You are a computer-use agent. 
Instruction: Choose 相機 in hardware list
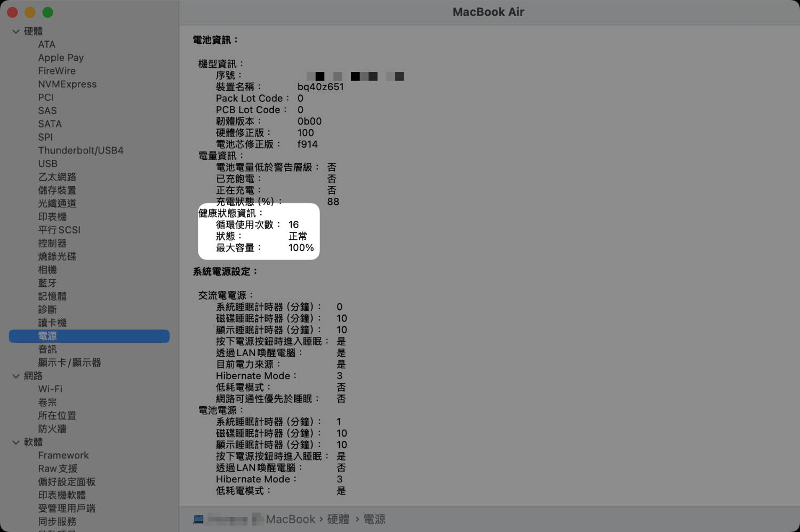(47, 270)
